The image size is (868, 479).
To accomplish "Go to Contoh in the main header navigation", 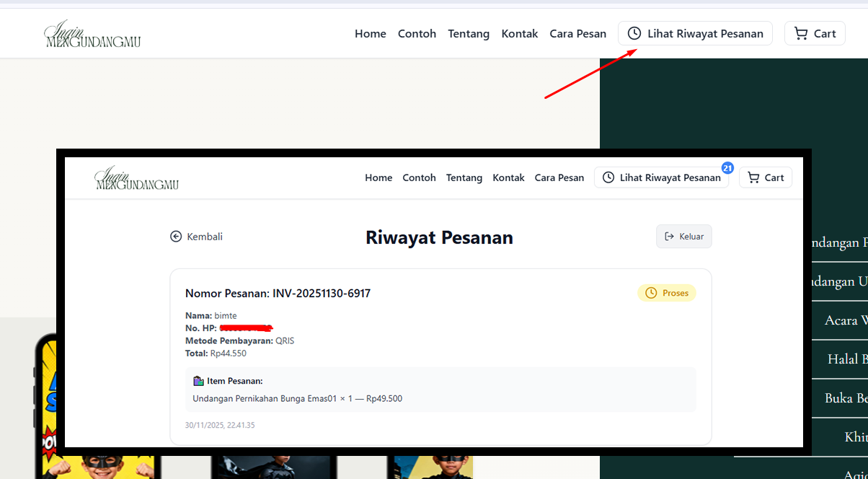I will tap(417, 33).
